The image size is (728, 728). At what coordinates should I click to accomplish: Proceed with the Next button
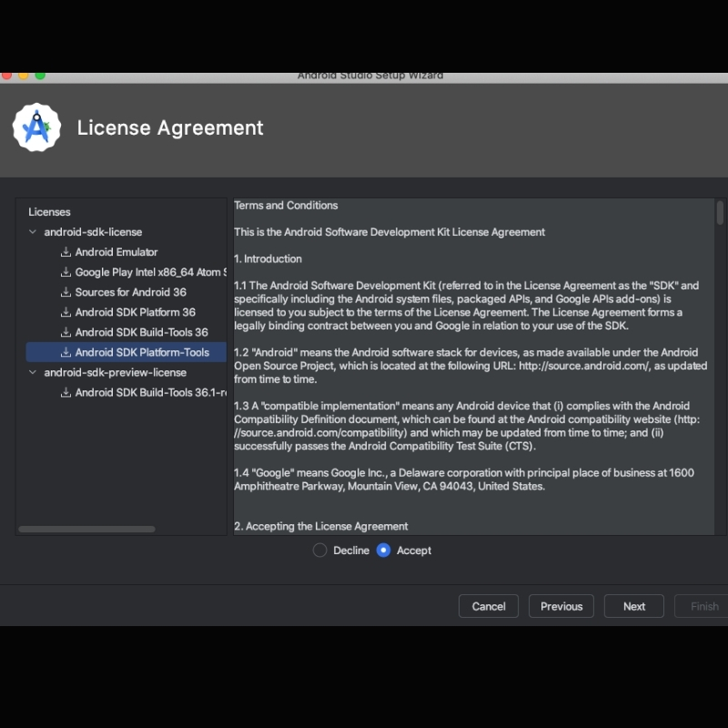tap(634, 606)
